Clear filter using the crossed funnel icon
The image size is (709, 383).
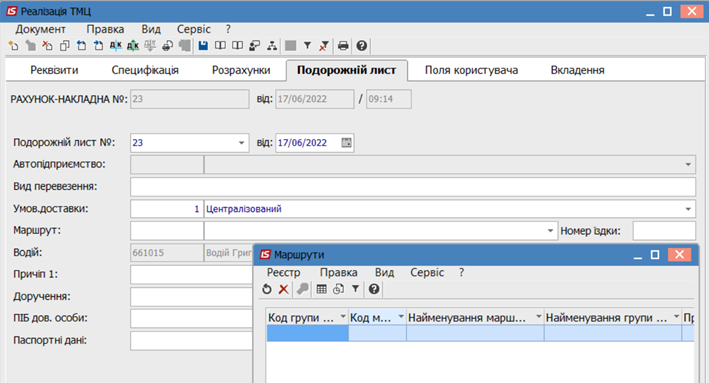point(324,46)
